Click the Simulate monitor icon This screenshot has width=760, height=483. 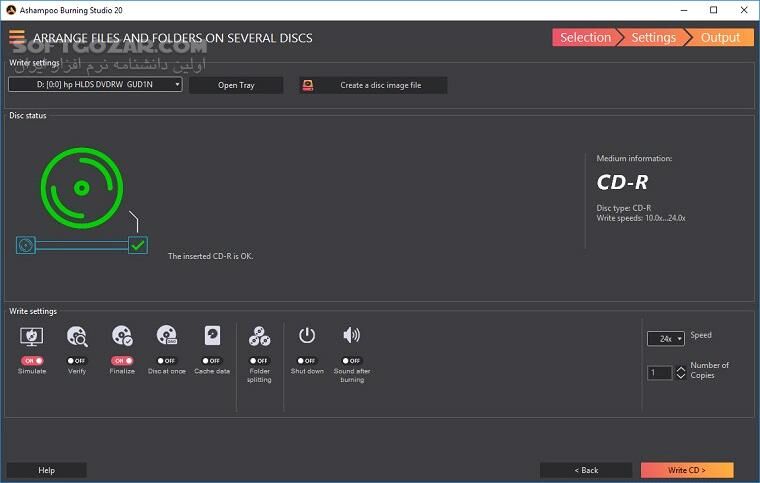coord(32,336)
